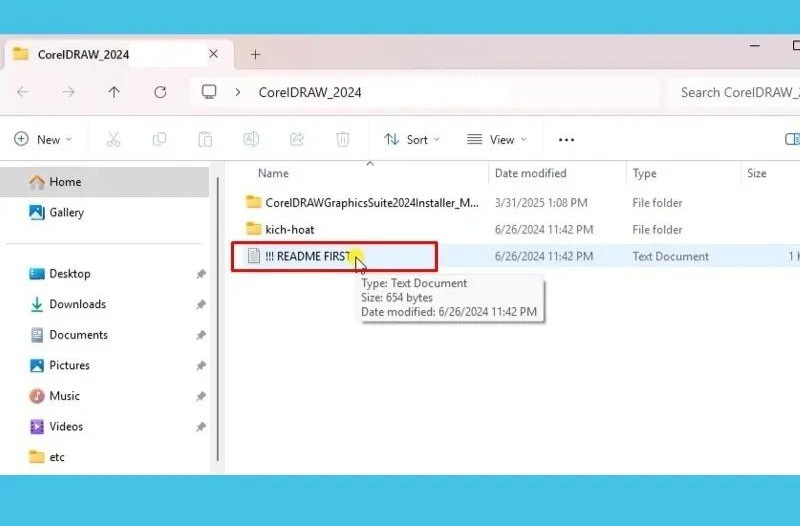Click the README FIRST document icon
Image resolution: width=800 pixels, height=526 pixels.
point(254,256)
